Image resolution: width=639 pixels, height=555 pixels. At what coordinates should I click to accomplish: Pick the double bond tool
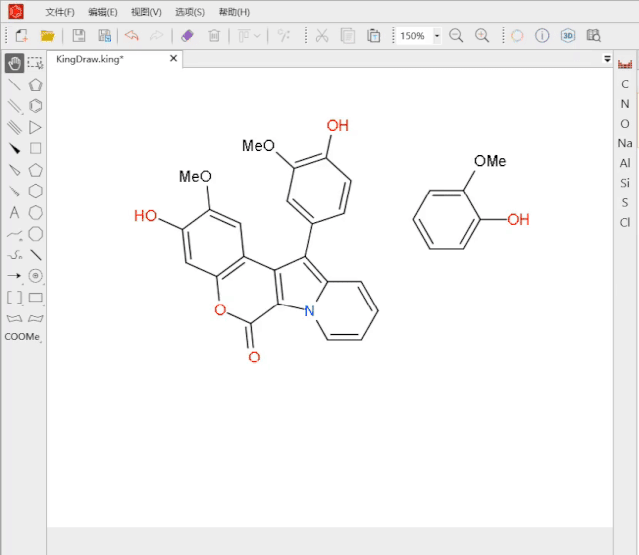(14, 106)
